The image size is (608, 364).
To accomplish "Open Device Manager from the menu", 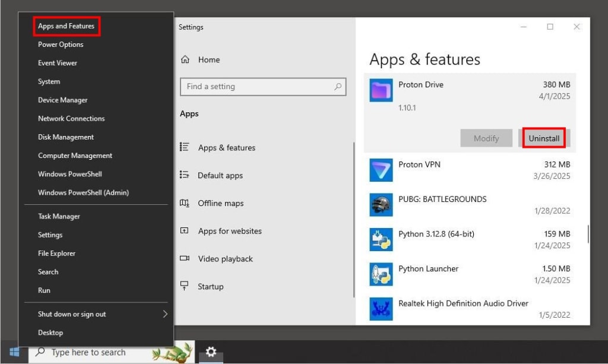I will [62, 100].
